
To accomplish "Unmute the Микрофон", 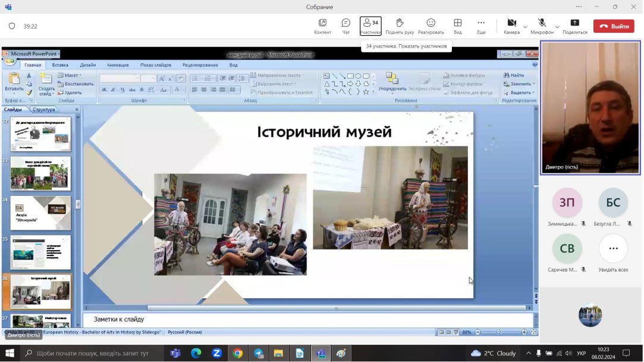I will [542, 26].
